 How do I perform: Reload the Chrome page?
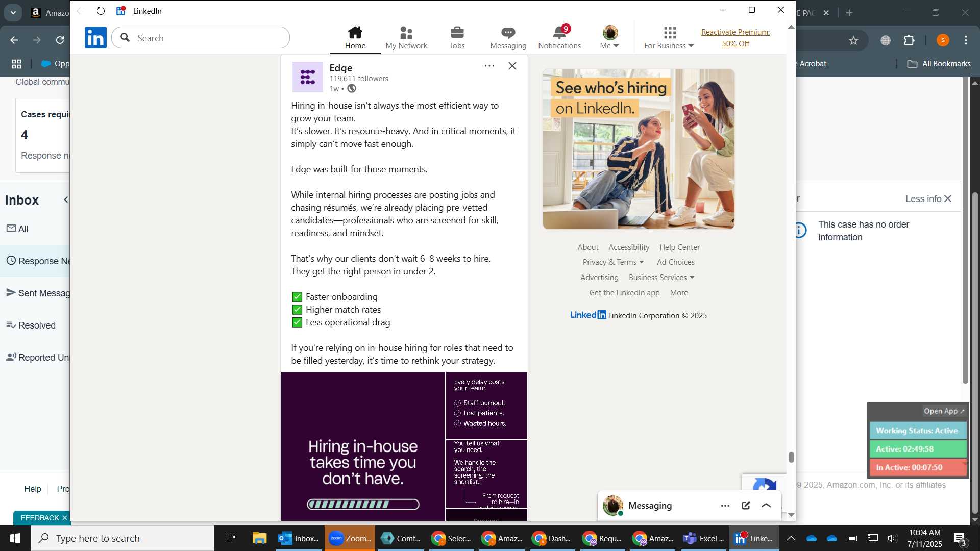tap(60, 40)
